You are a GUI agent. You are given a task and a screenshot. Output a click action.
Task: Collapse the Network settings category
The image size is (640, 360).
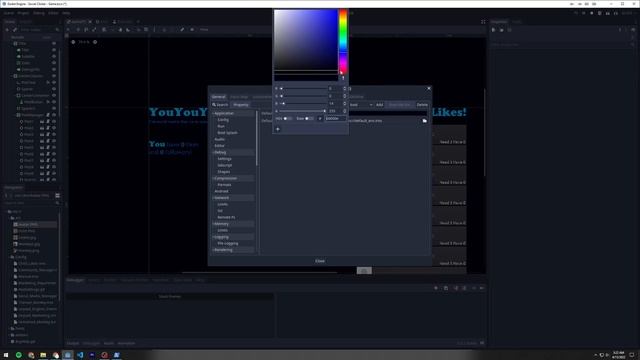pyautogui.click(x=213, y=198)
